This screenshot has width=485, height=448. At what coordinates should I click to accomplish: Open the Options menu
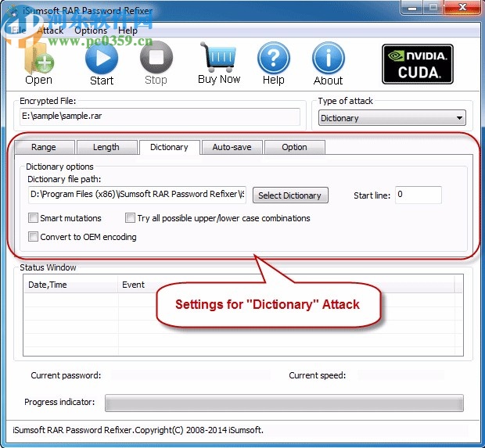coord(91,30)
